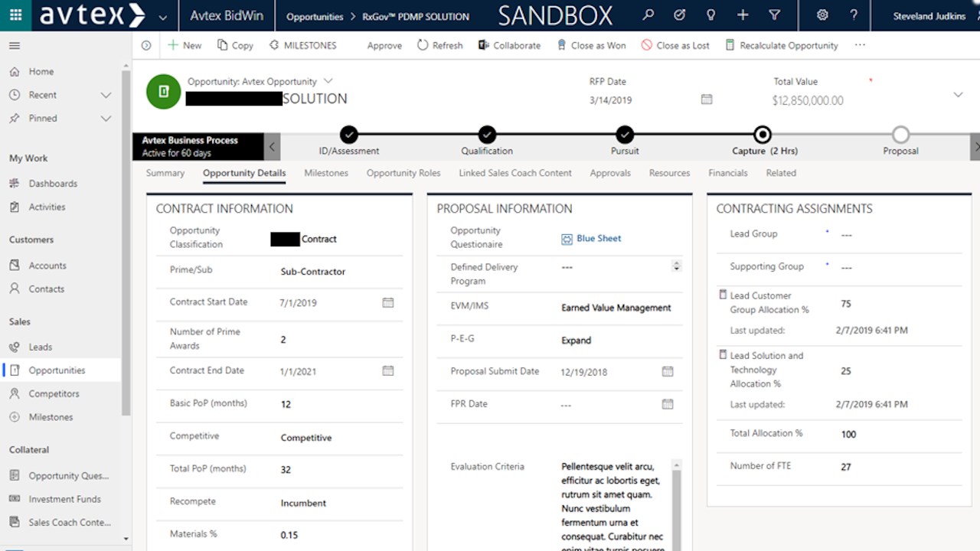Open the filter funnel icon

tap(774, 15)
